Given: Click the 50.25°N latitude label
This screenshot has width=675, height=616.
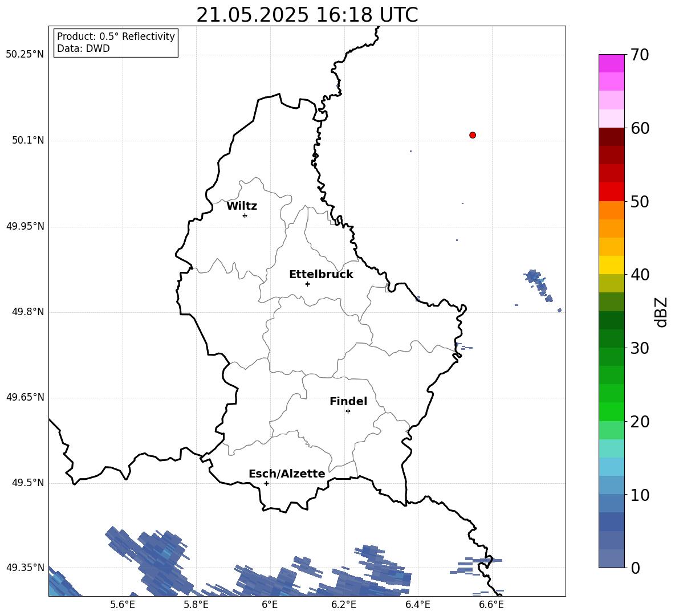Looking at the screenshot, I should [25, 55].
